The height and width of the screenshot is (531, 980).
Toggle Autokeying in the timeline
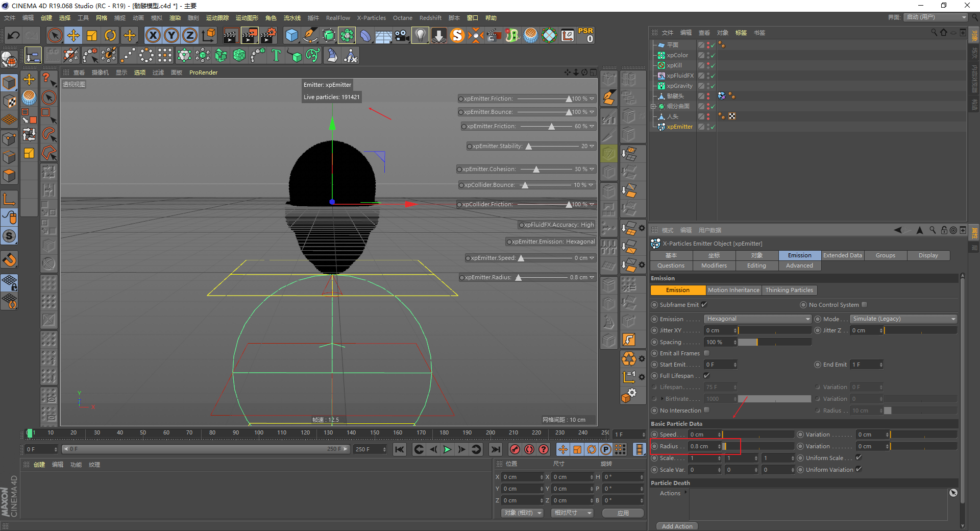529,449
